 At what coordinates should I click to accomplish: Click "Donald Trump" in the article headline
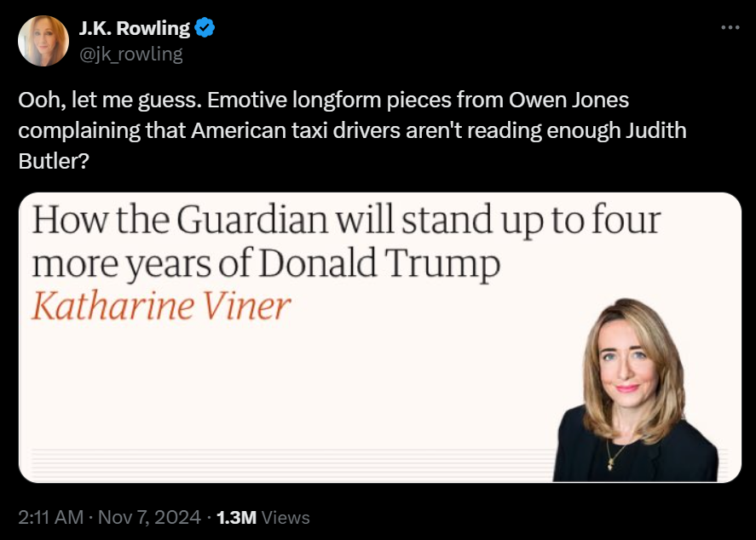click(379, 265)
